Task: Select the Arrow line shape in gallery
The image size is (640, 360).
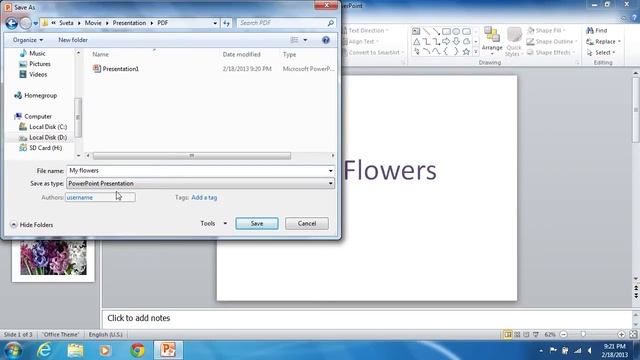Action: [436, 31]
